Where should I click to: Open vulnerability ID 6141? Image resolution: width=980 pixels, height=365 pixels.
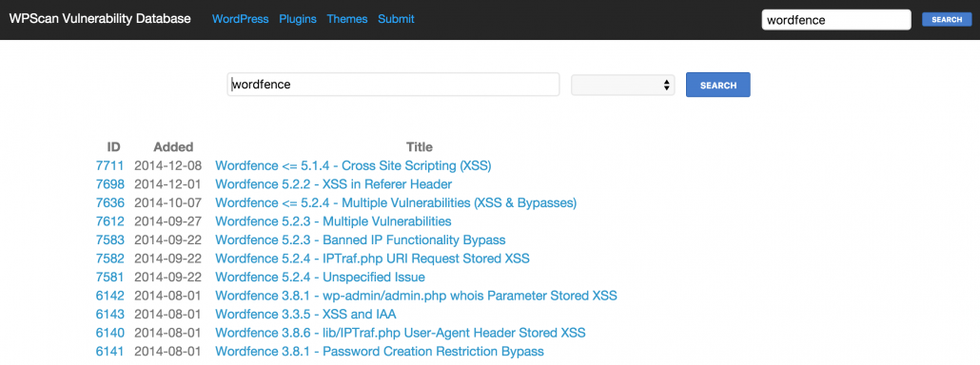(110, 352)
